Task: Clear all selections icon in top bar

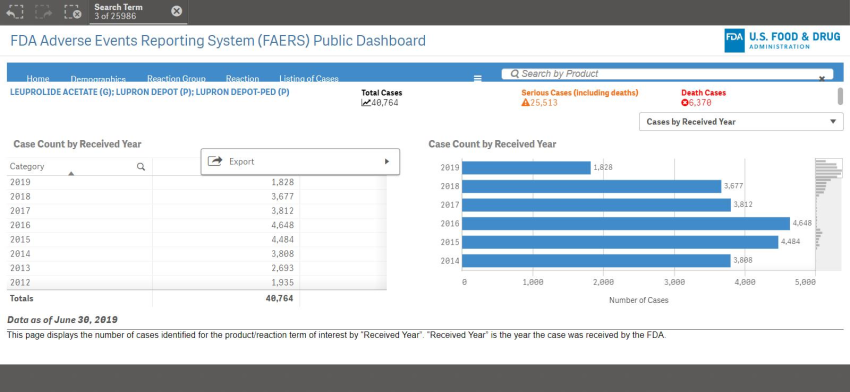Action: click(x=73, y=11)
